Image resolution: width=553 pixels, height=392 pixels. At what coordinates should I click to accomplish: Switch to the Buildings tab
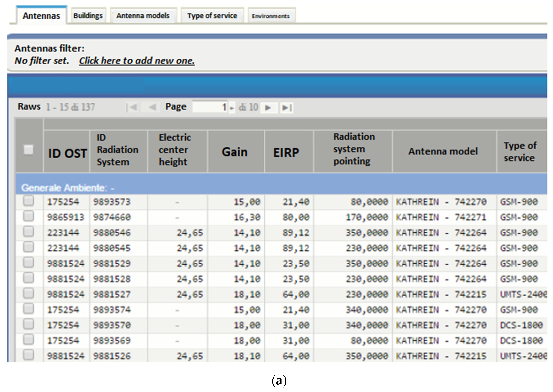pos(88,16)
